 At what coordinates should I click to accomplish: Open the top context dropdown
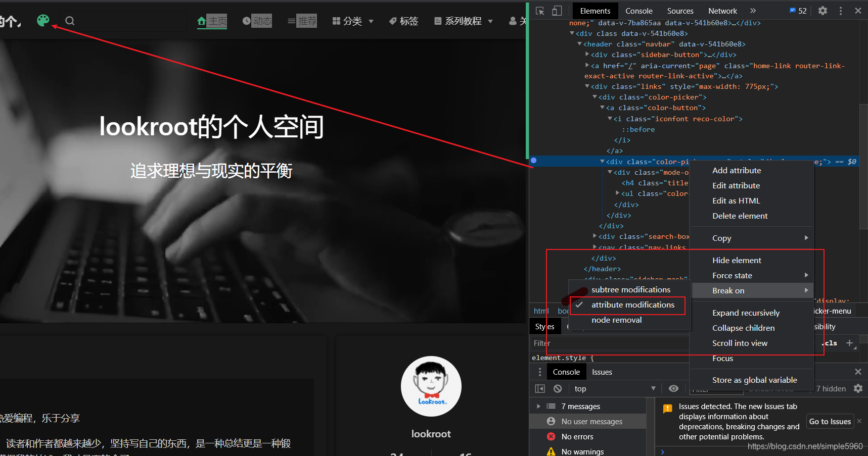click(615, 389)
